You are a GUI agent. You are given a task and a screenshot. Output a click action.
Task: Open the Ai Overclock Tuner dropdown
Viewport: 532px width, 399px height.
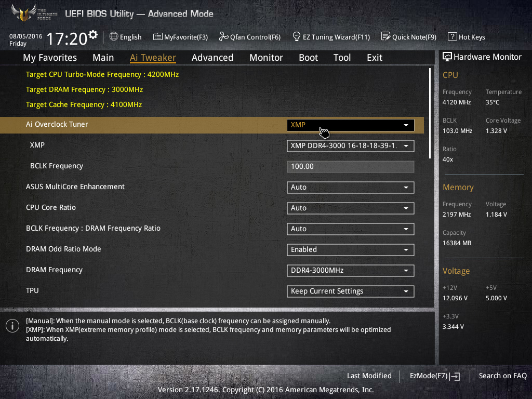point(351,125)
